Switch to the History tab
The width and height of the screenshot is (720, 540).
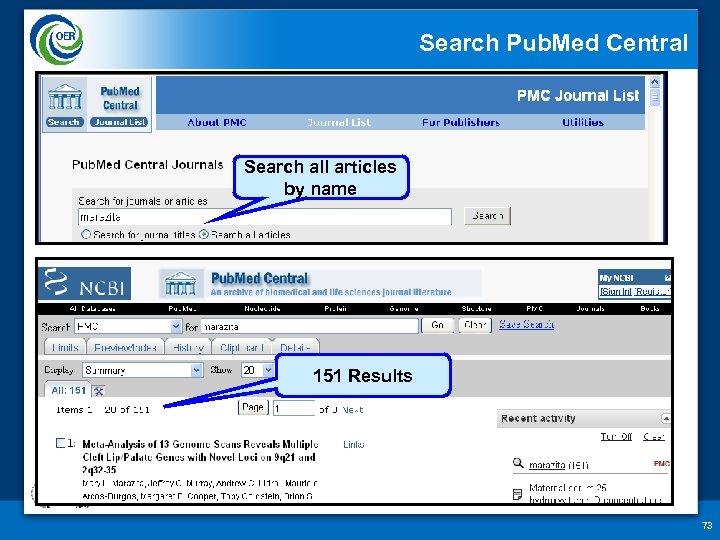[188, 348]
